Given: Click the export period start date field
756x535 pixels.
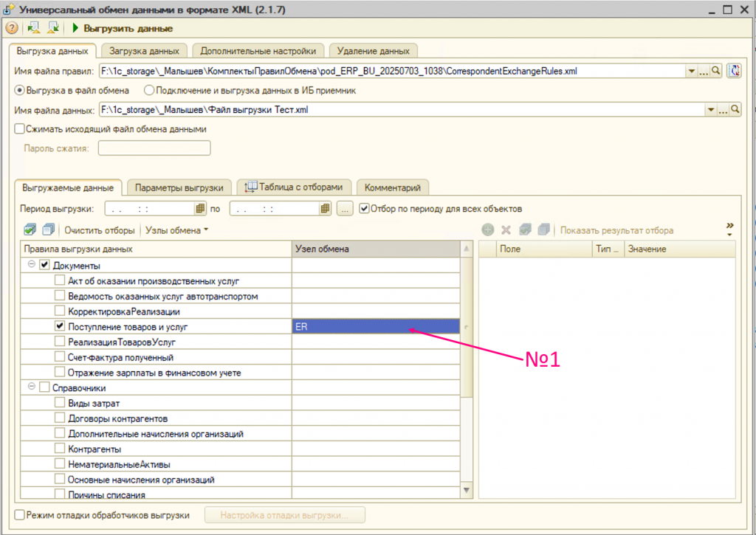Looking at the screenshot, I should point(150,209).
